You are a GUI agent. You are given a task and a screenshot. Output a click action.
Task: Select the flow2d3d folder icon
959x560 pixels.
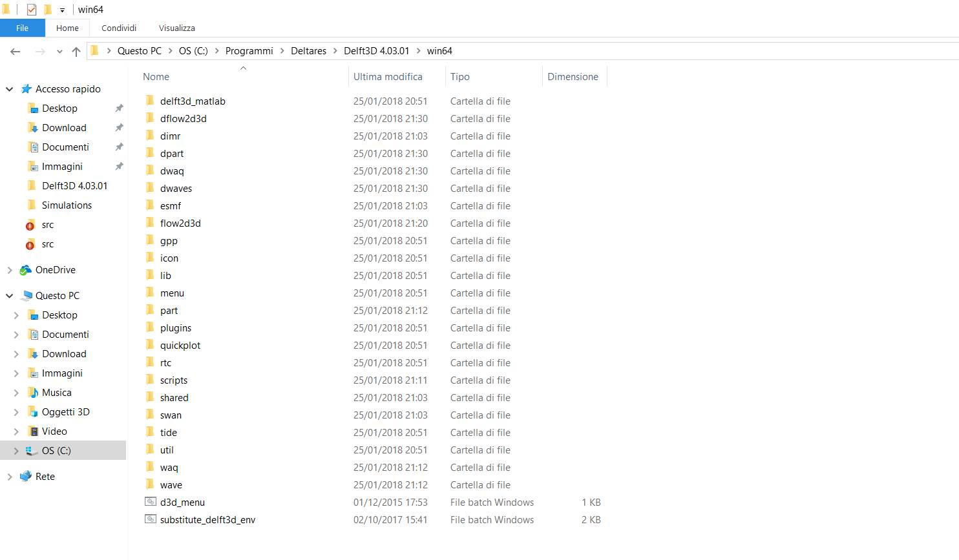click(x=150, y=223)
